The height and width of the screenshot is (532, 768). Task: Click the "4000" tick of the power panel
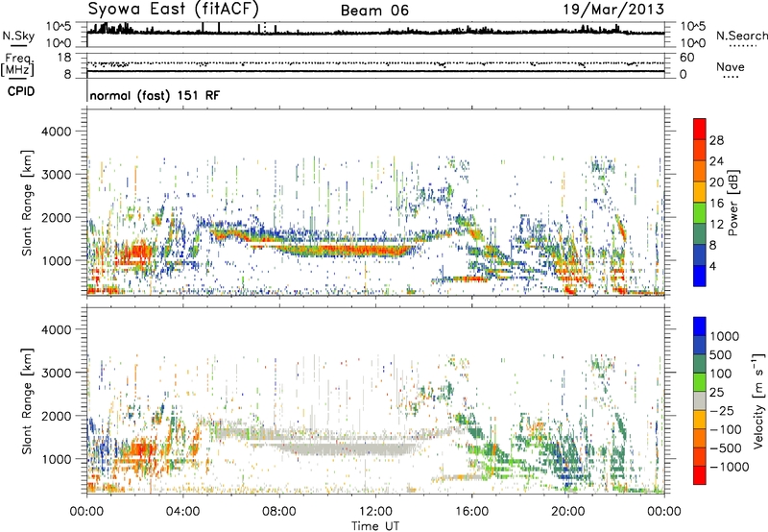tap(56, 132)
